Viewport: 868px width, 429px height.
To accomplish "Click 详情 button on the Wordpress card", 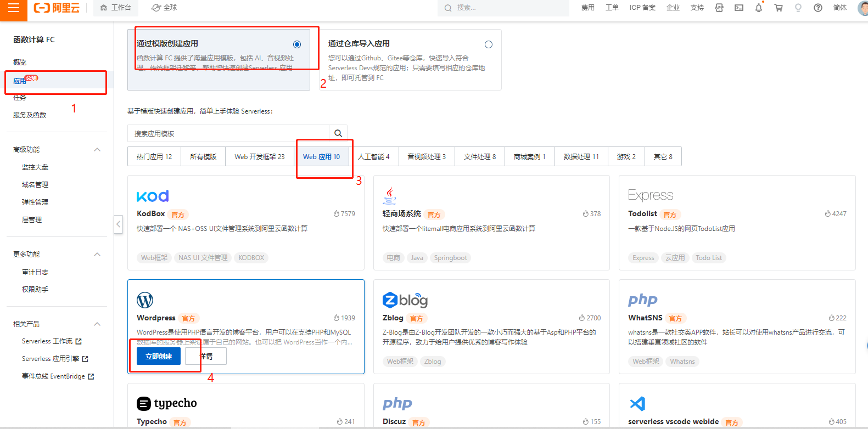I will point(206,357).
